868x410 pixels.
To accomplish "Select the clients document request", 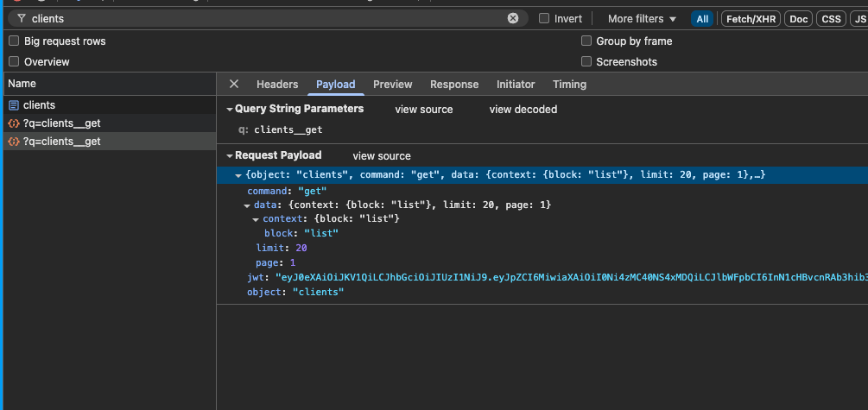I will (39, 105).
